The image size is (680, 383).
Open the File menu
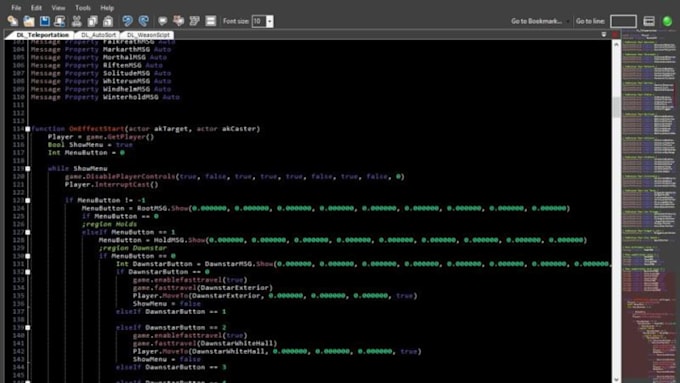pos(16,7)
